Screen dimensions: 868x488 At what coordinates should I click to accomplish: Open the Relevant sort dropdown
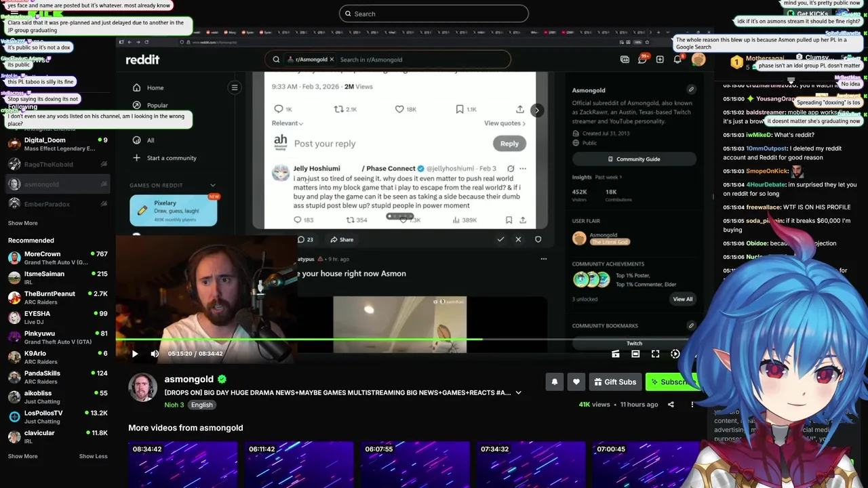click(x=288, y=123)
